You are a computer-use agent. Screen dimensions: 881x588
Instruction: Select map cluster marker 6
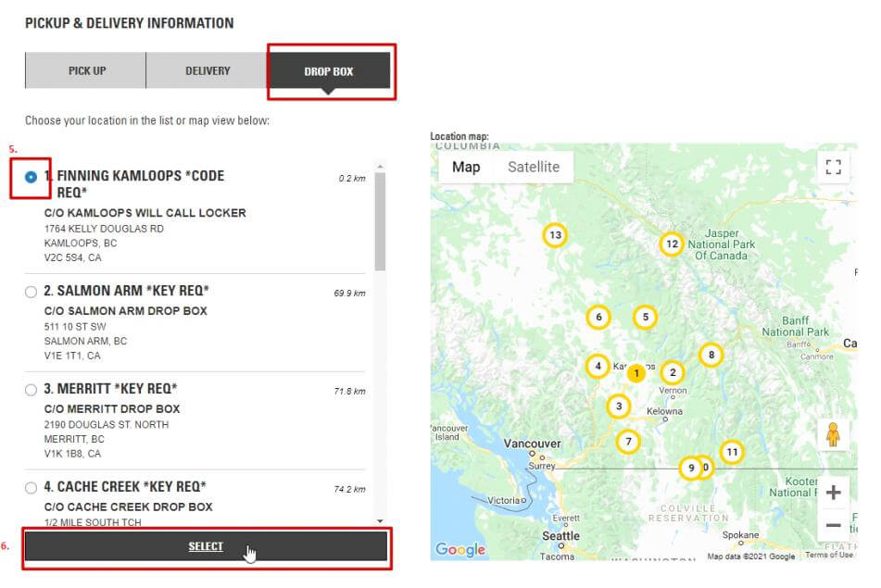(598, 318)
